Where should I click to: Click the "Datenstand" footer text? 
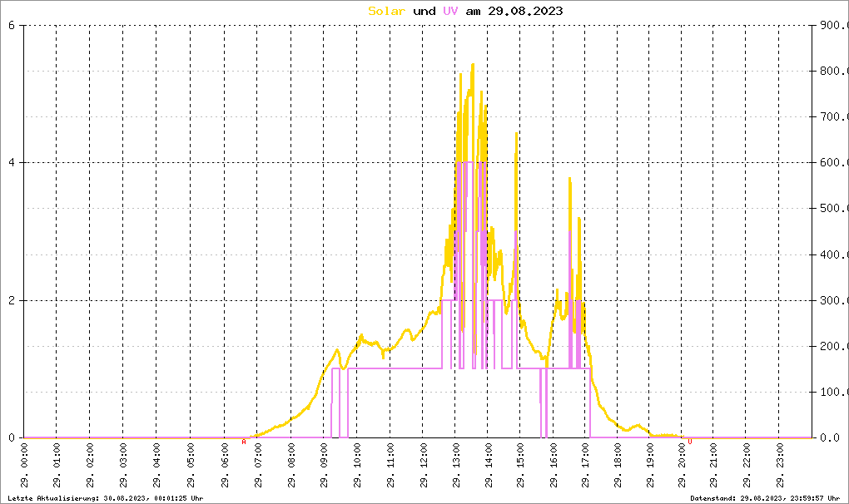pos(765,498)
